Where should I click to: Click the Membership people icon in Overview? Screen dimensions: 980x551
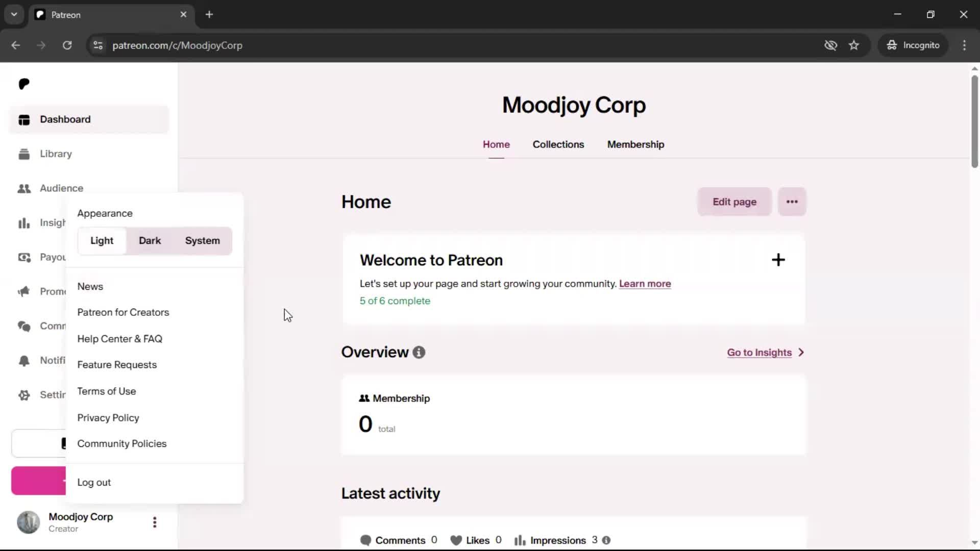(364, 398)
